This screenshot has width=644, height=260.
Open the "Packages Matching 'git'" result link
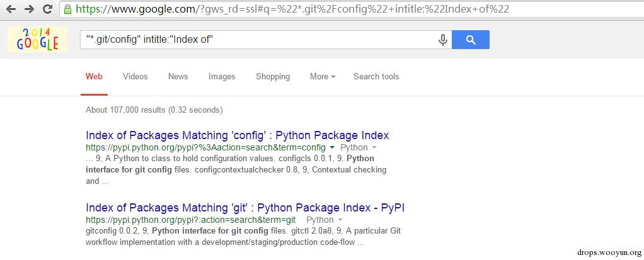[249, 207]
